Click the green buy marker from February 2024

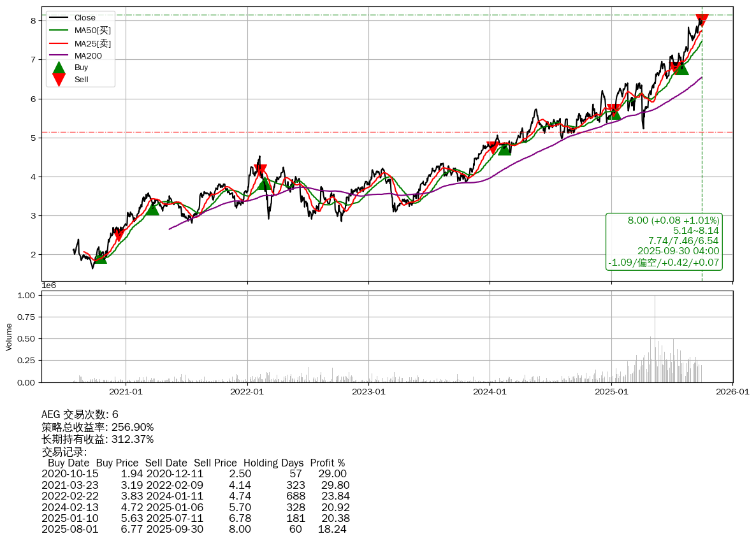point(504,148)
